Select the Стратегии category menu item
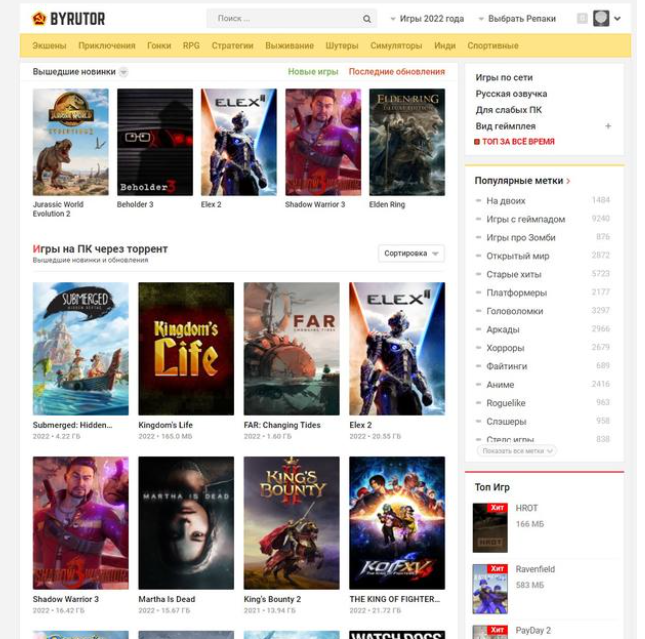Screen dimensions: 645x639 pos(232,45)
